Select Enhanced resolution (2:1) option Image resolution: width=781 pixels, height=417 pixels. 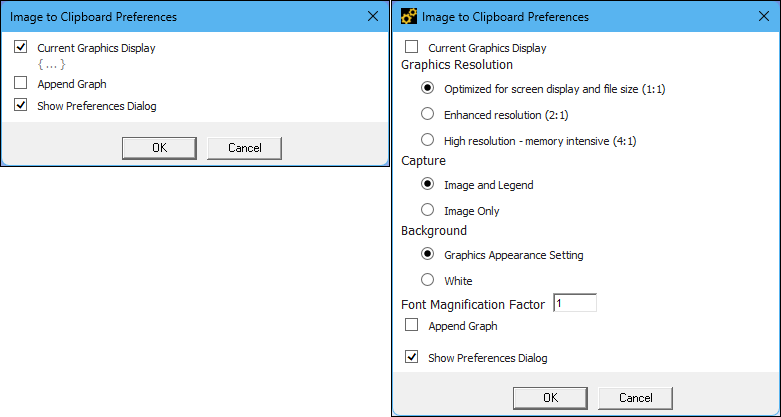click(x=428, y=114)
